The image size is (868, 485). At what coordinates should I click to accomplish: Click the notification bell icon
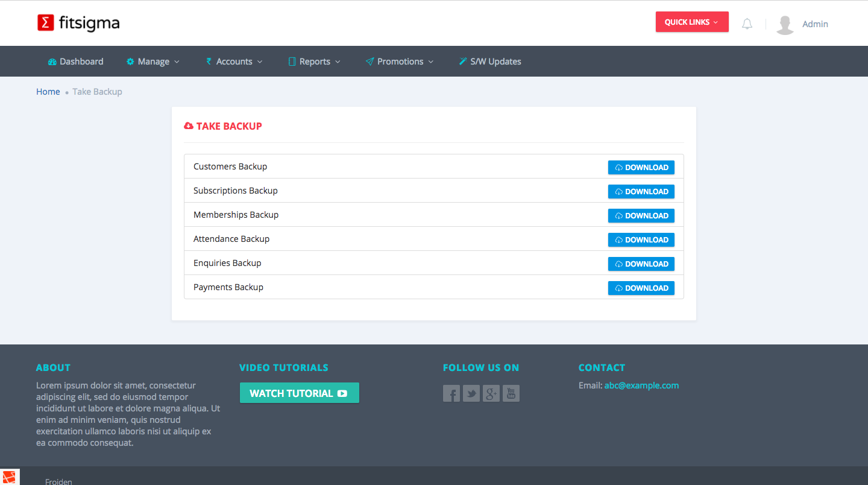(747, 24)
